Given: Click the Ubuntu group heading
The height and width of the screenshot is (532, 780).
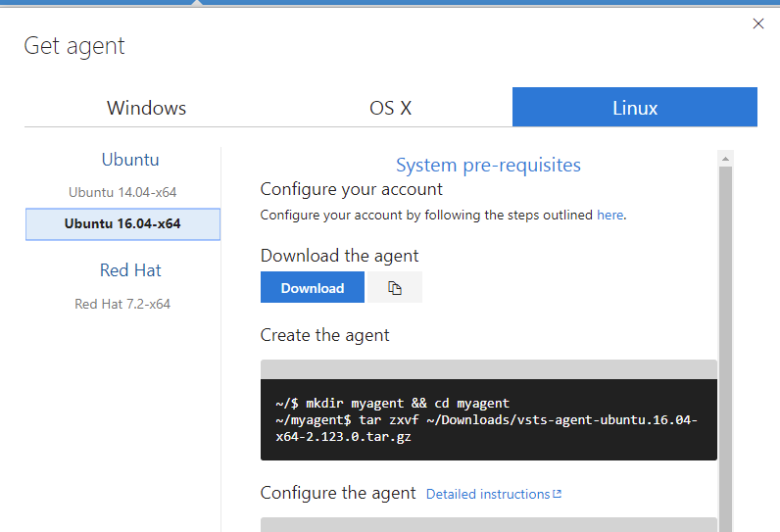Looking at the screenshot, I should 130,159.
